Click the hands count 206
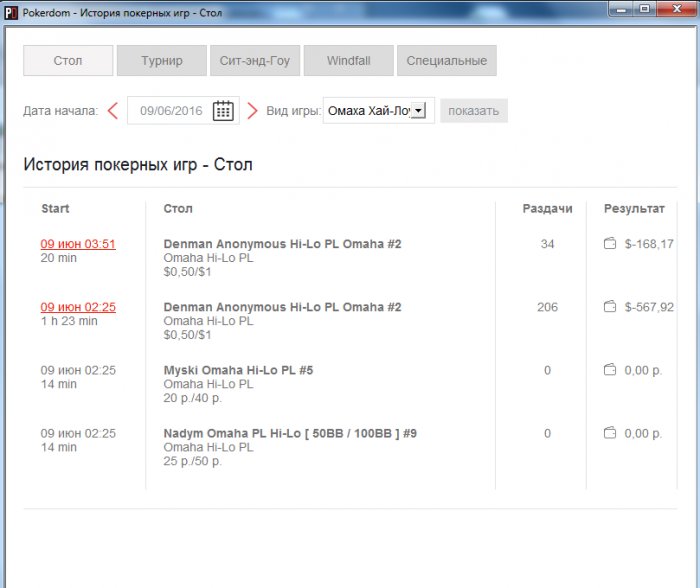 pos(547,307)
